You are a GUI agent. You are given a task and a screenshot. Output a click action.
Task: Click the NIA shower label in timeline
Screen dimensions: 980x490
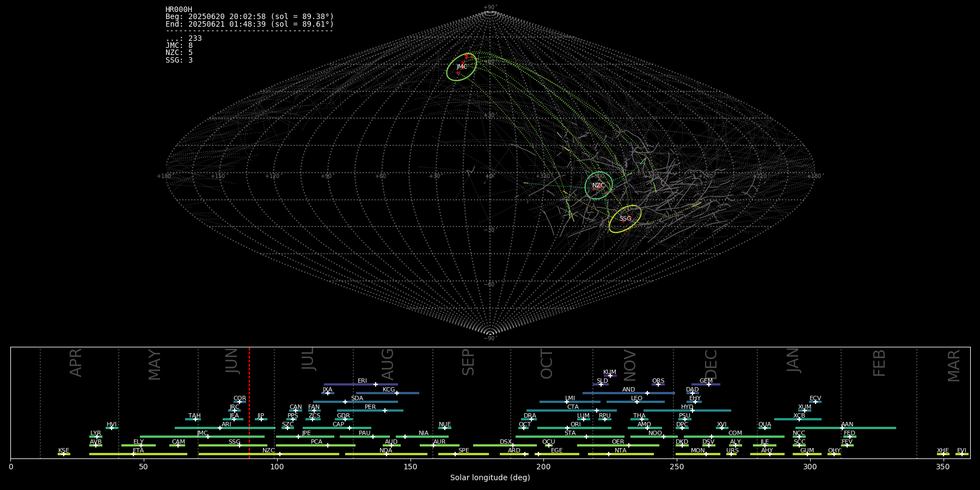424,433
